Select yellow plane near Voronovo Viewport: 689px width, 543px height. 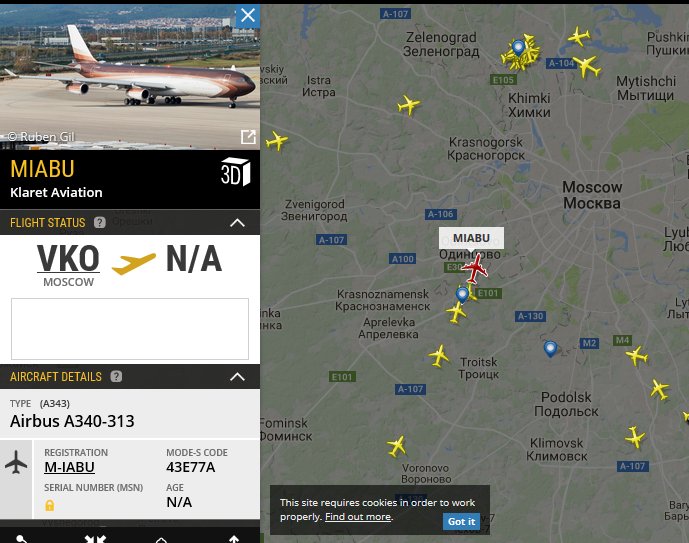click(x=397, y=446)
